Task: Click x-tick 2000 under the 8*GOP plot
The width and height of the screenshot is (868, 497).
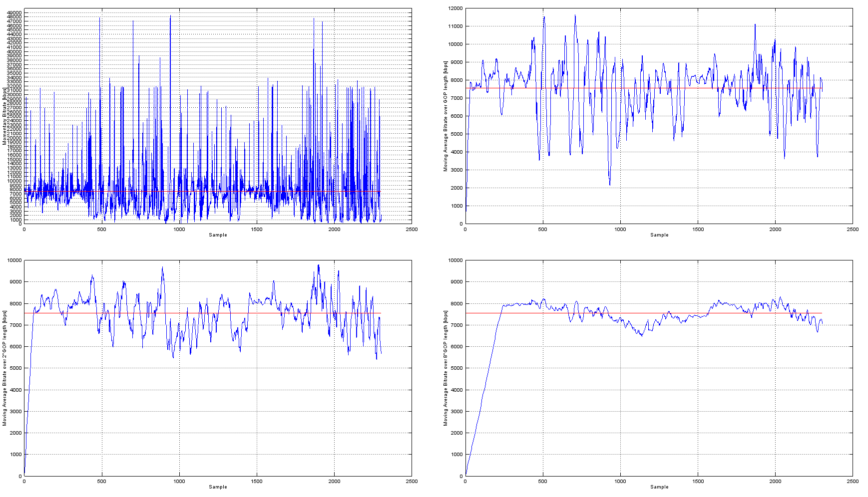Action: pyautogui.click(x=775, y=482)
